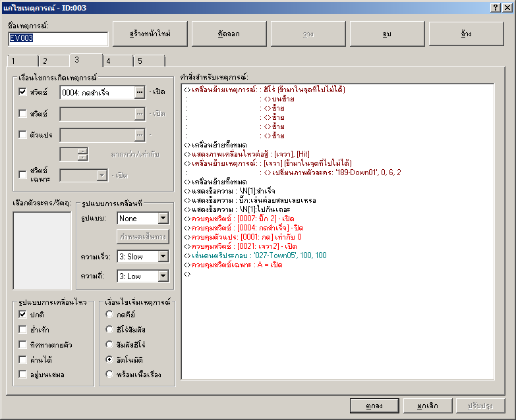
Task: Open the help question mark button
Action: (x=496, y=7)
